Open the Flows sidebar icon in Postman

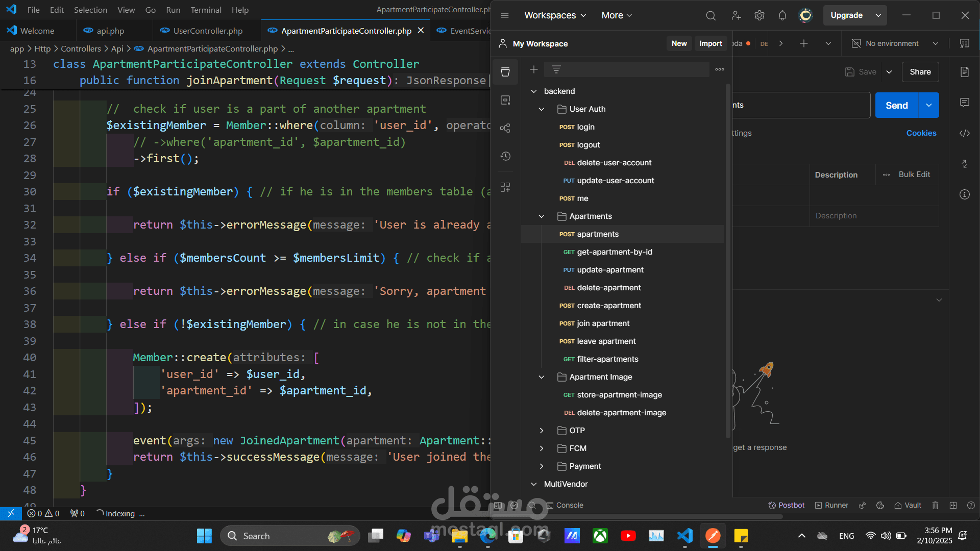505,128
